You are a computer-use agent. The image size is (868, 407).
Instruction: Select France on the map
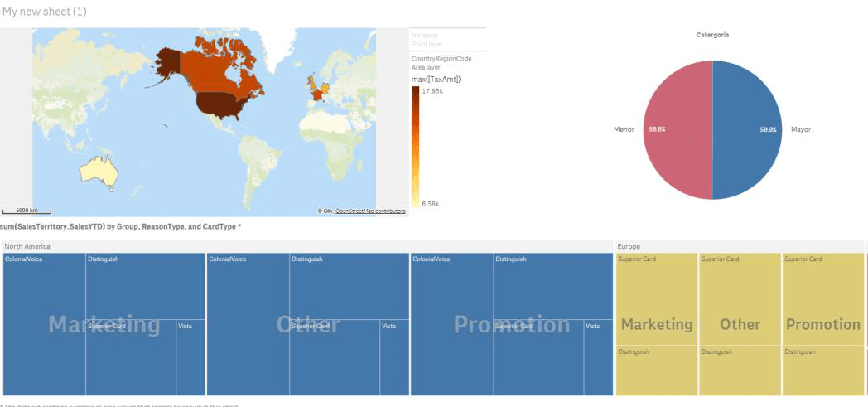(x=316, y=95)
